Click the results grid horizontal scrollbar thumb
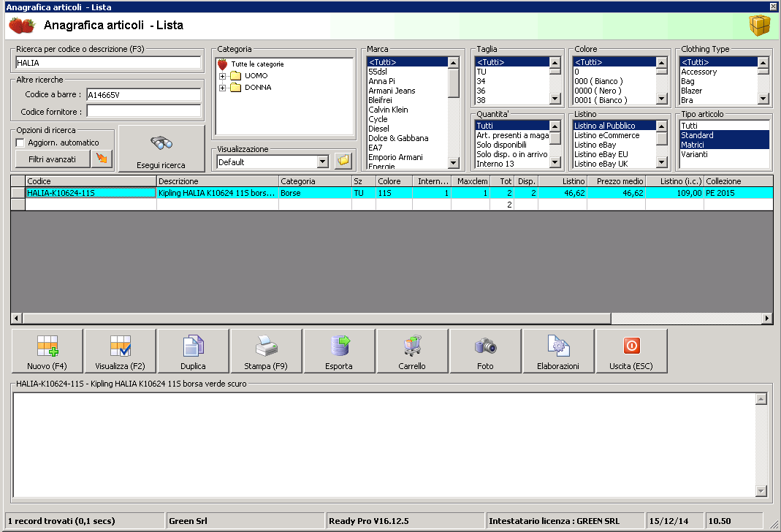Screen dimensions: 781x532 tap(317, 319)
